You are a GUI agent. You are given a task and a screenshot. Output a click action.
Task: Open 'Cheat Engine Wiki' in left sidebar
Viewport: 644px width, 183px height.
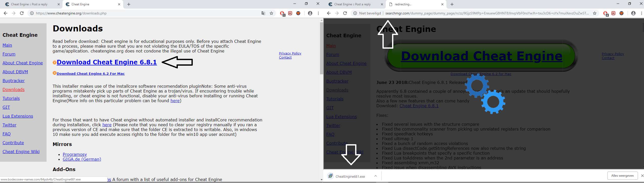pyautogui.click(x=21, y=152)
